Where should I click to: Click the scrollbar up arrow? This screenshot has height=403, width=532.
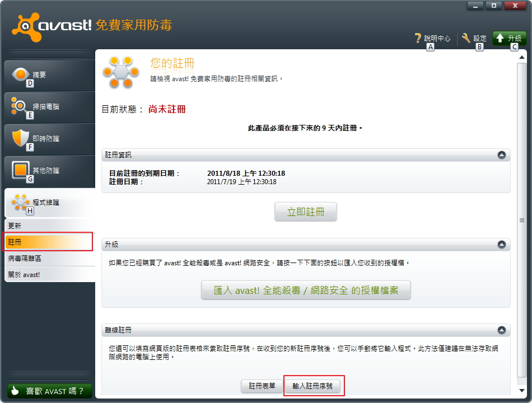point(522,57)
